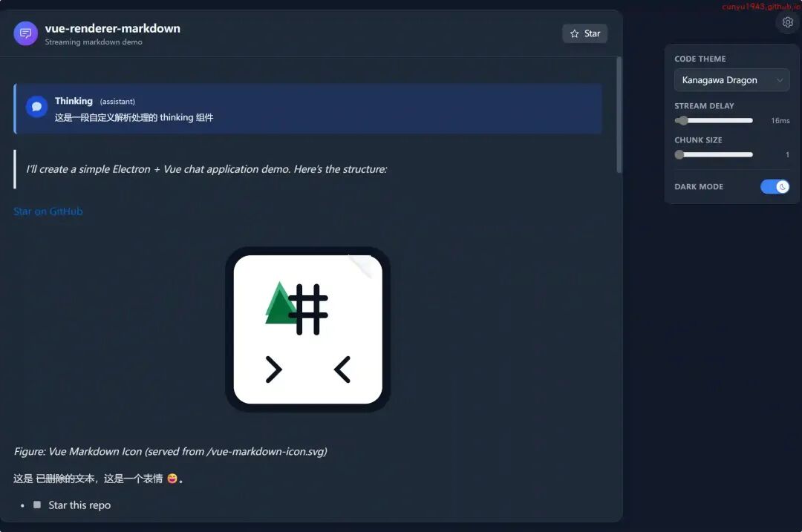Click the Thinking assistant message block

point(308,109)
